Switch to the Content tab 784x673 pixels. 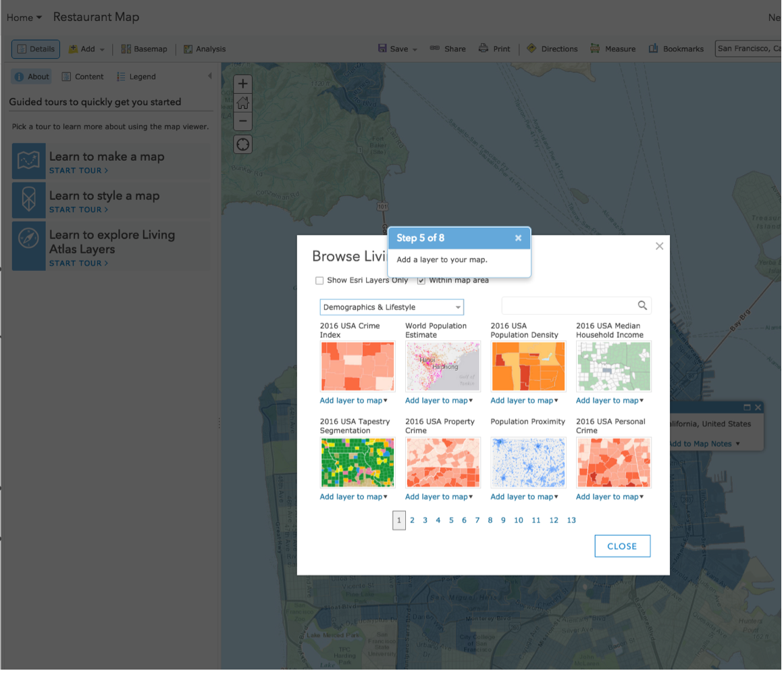tap(82, 76)
